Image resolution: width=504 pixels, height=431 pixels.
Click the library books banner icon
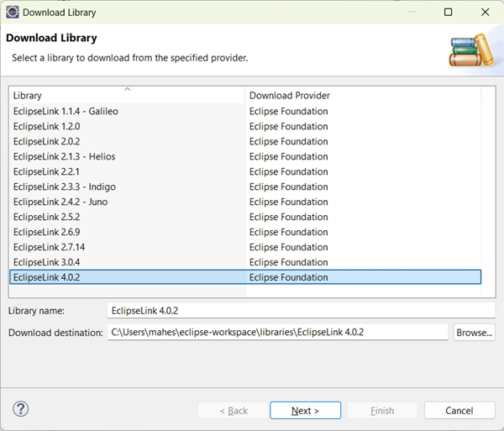point(470,49)
